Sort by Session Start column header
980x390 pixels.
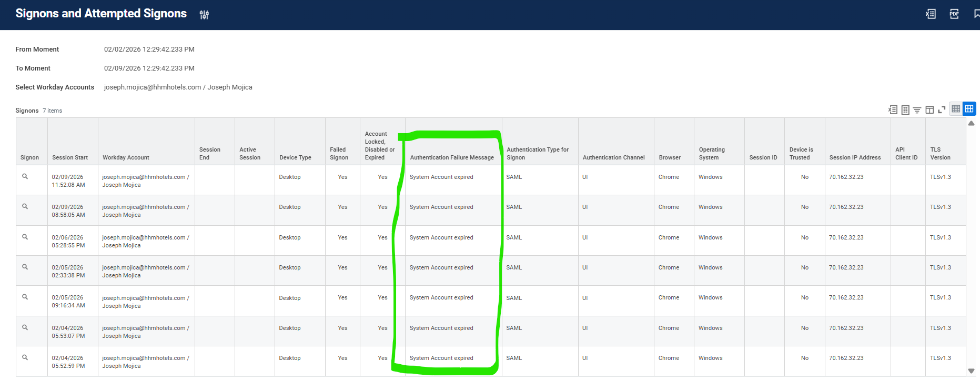[70, 157]
